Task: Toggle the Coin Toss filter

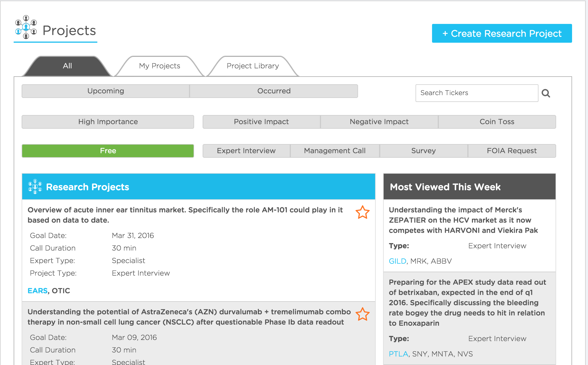Action: pos(497,122)
